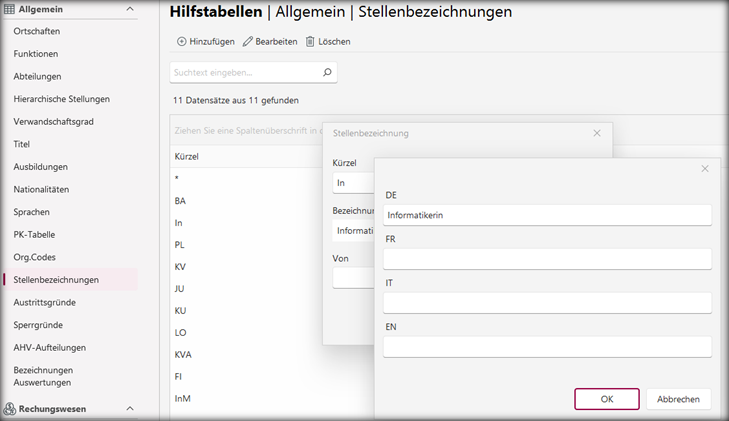
Task: Click the search magnifier icon
Action: (326, 73)
